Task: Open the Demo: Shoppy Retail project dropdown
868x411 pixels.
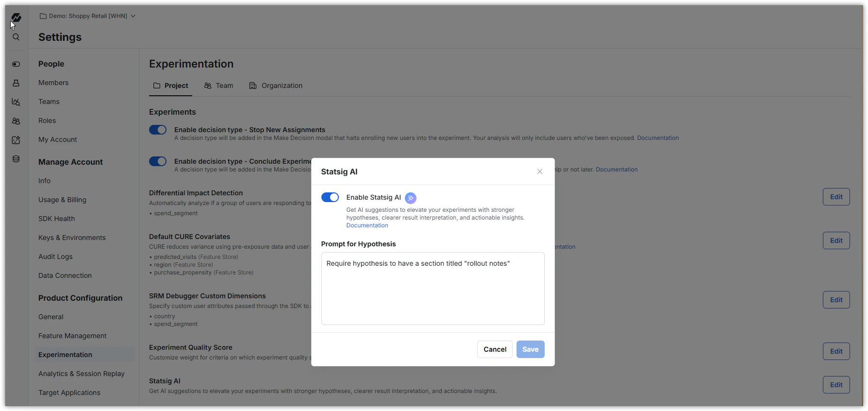Action: point(88,16)
